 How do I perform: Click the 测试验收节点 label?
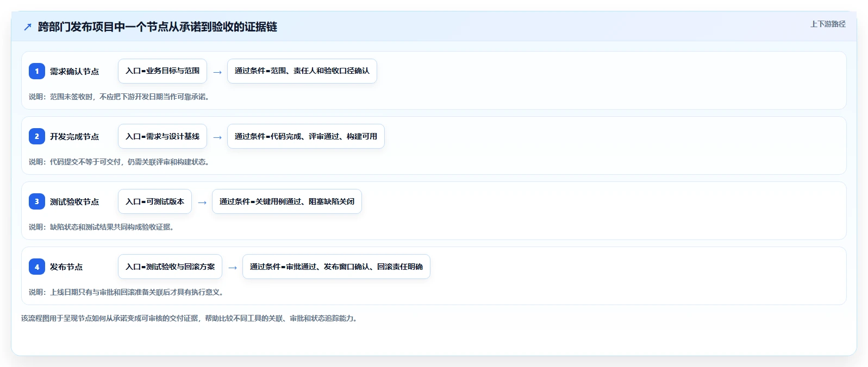(x=74, y=201)
